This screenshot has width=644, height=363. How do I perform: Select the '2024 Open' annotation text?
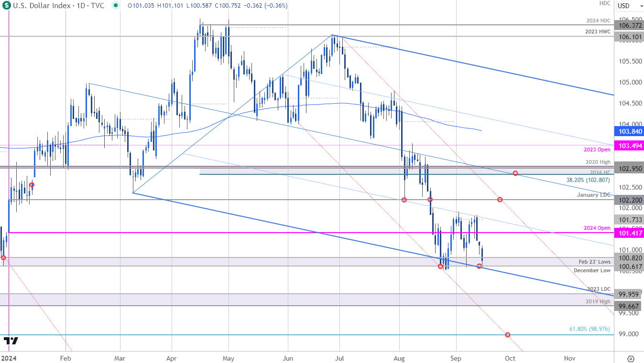598,228
